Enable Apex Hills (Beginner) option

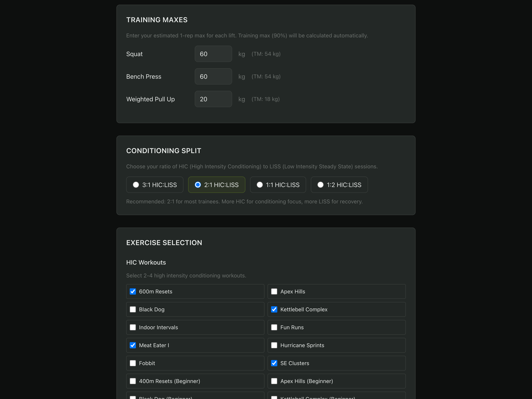point(274,381)
